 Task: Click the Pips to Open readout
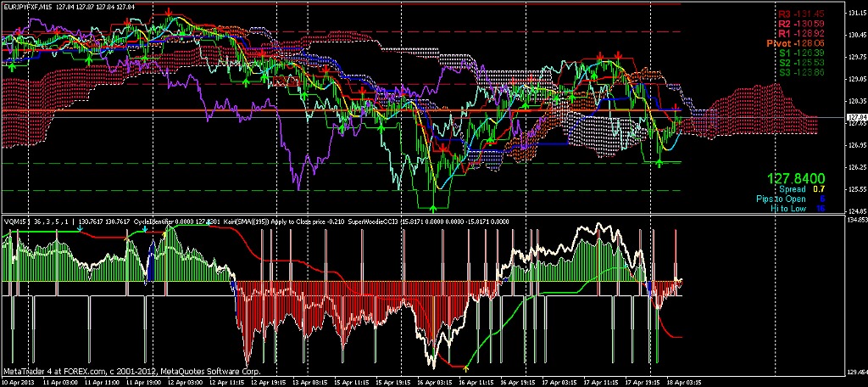(x=791, y=199)
